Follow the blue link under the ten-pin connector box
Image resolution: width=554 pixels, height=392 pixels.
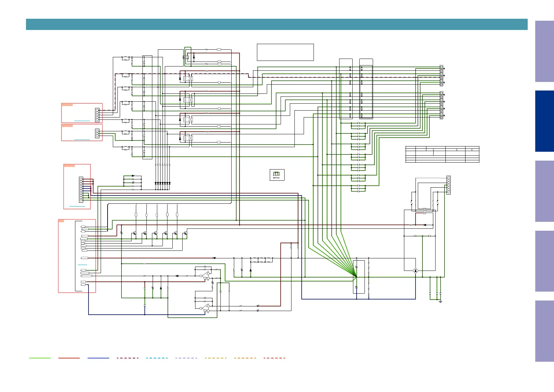[x=77, y=206]
